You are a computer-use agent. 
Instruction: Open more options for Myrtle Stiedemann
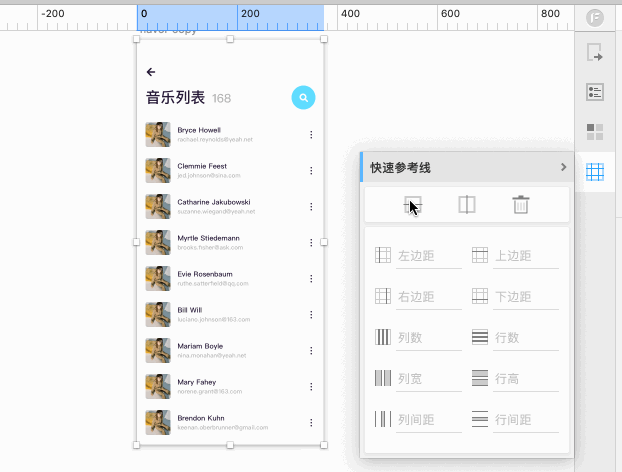tap(311, 242)
